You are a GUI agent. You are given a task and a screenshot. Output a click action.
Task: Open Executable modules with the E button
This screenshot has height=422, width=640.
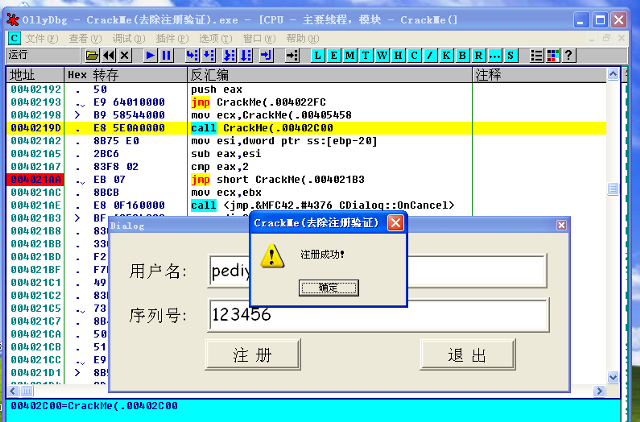334,55
